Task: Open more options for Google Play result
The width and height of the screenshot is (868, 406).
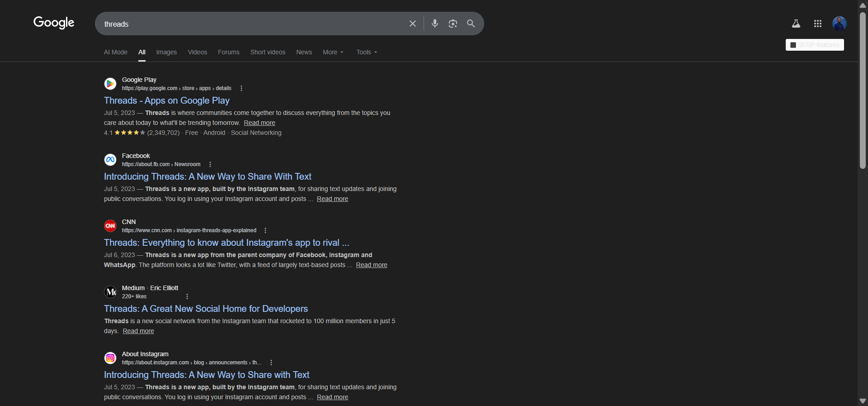Action: [241, 88]
